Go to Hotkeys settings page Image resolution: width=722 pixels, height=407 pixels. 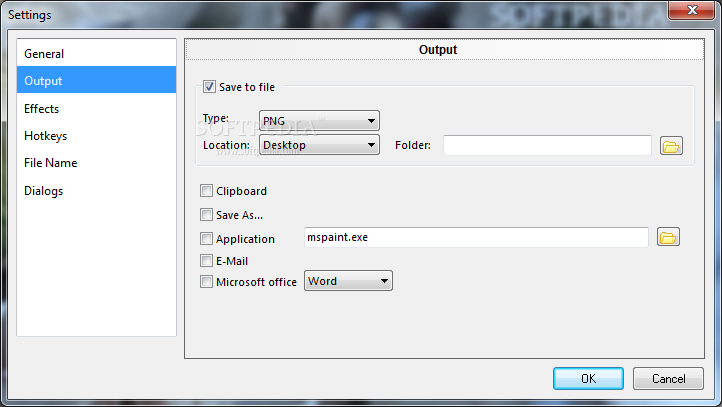[x=96, y=136]
